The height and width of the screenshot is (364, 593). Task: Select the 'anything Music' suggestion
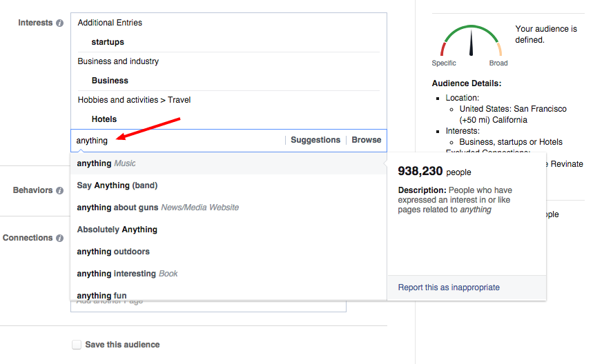pyautogui.click(x=106, y=163)
